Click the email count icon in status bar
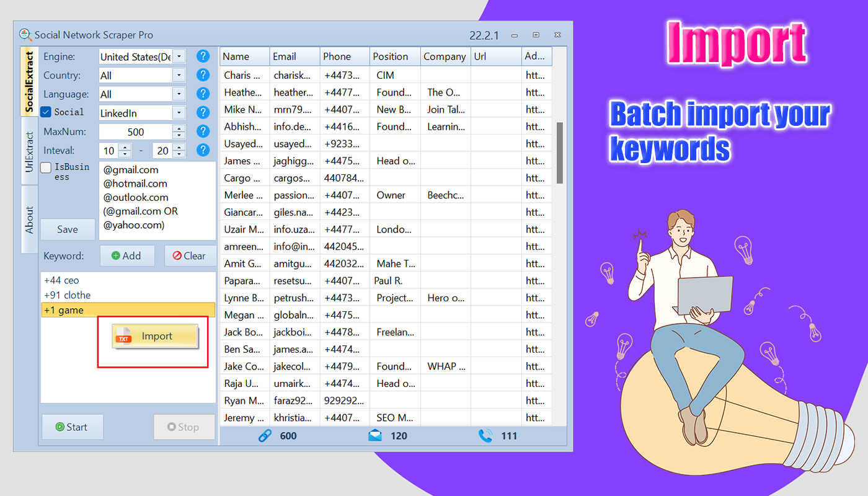The image size is (868, 496). (374, 436)
